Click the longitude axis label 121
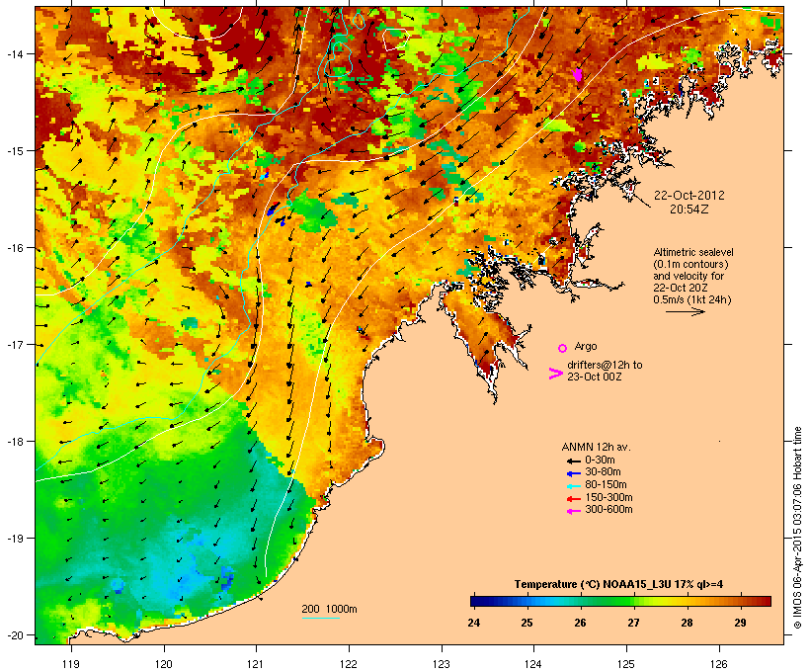The width and height of the screenshot is (810, 672). [x=256, y=664]
